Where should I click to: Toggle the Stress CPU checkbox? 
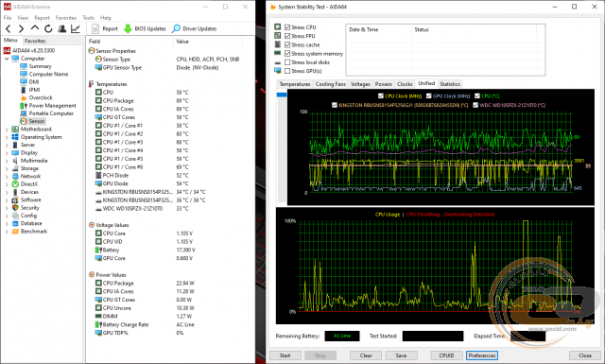tap(287, 27)
